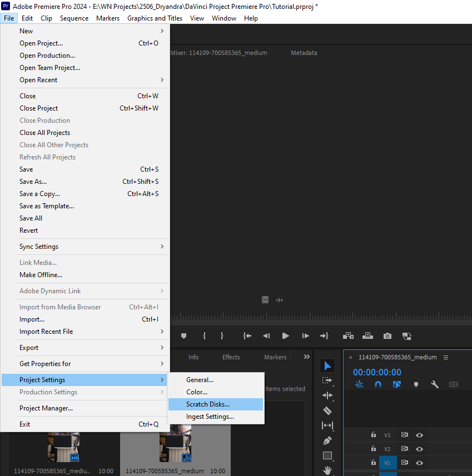
Task: Click the Go to In button
Action: pos(247,335)
